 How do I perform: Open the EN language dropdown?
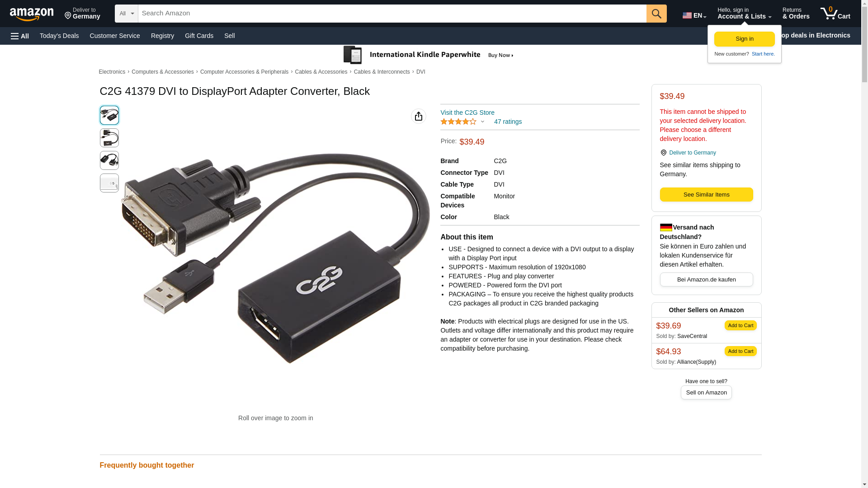point(694,15)
